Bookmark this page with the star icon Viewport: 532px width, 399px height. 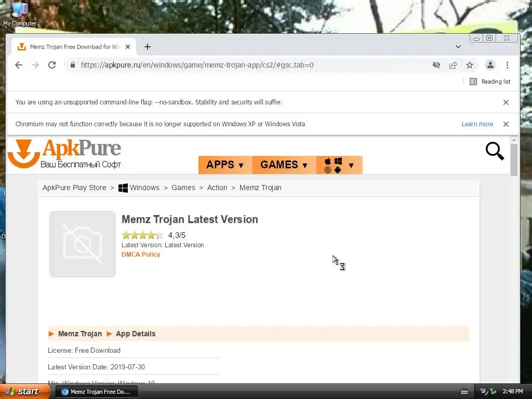tap(470, 65)
